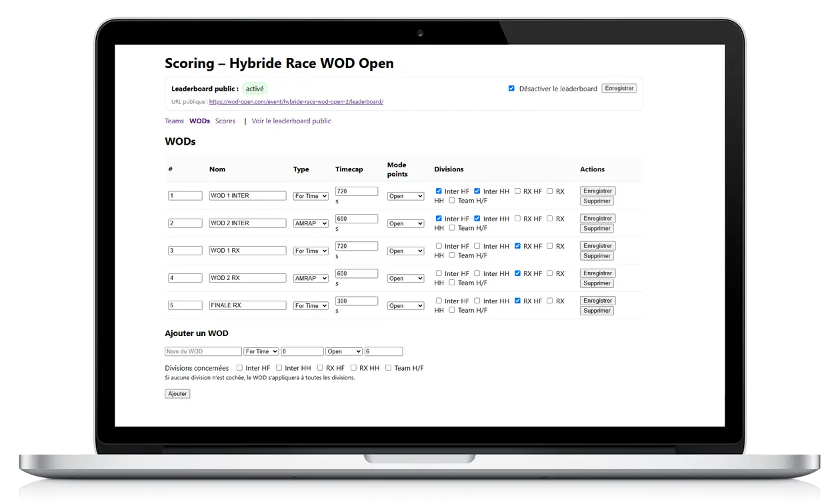Screen dimensions: 840x504
Task: Open Voir le leaderboard public link
Action: [x=291, y=121]
